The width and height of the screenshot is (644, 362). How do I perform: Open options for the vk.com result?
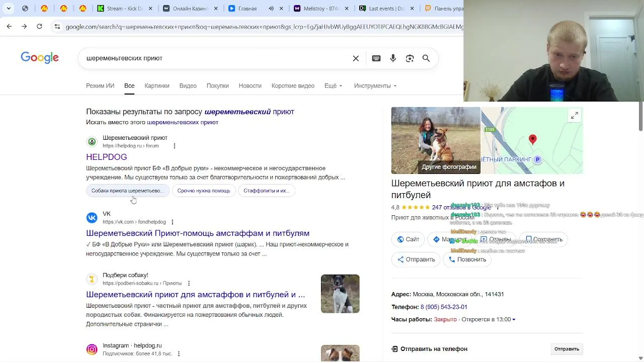172,222
